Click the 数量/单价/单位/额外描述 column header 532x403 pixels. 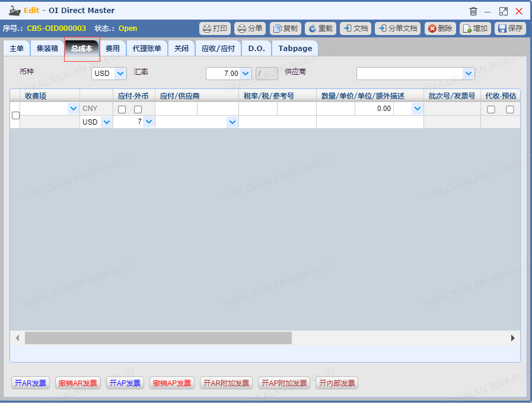[370, 96]
